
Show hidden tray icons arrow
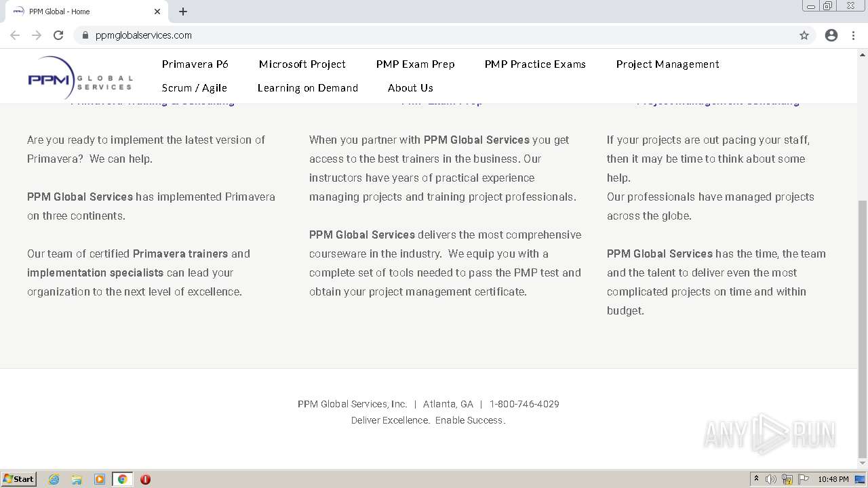click(756, 479)
